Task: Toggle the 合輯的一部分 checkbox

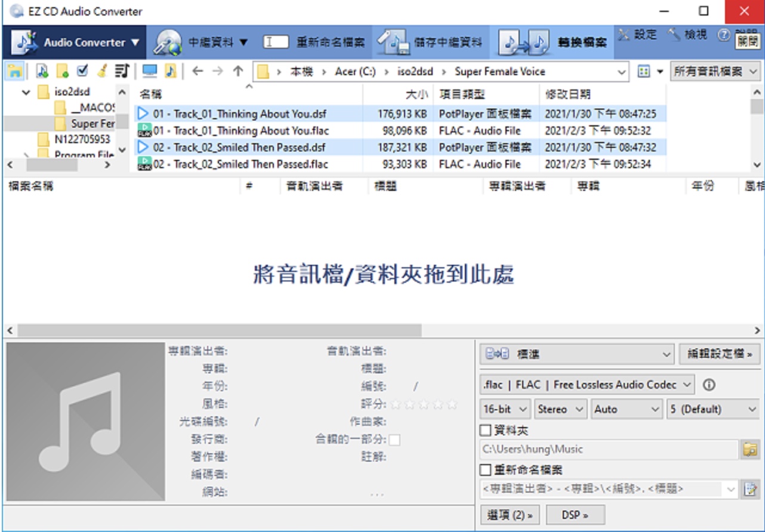Action: click(394, 440)
